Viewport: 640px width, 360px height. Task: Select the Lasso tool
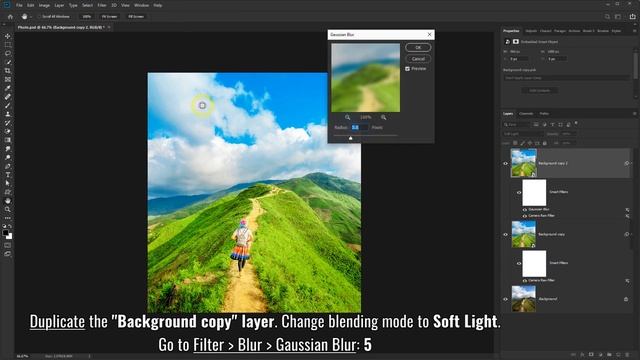point(8,53)
